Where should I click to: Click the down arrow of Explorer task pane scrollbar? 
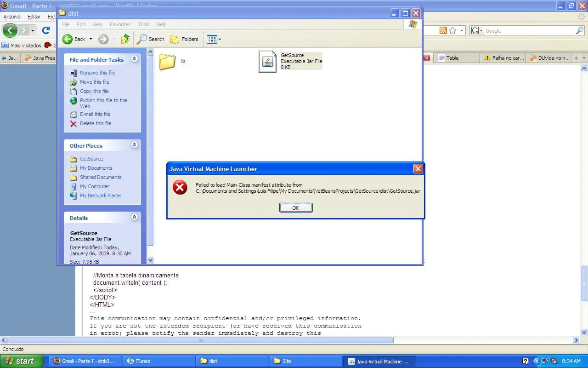[x=150, y=260]
